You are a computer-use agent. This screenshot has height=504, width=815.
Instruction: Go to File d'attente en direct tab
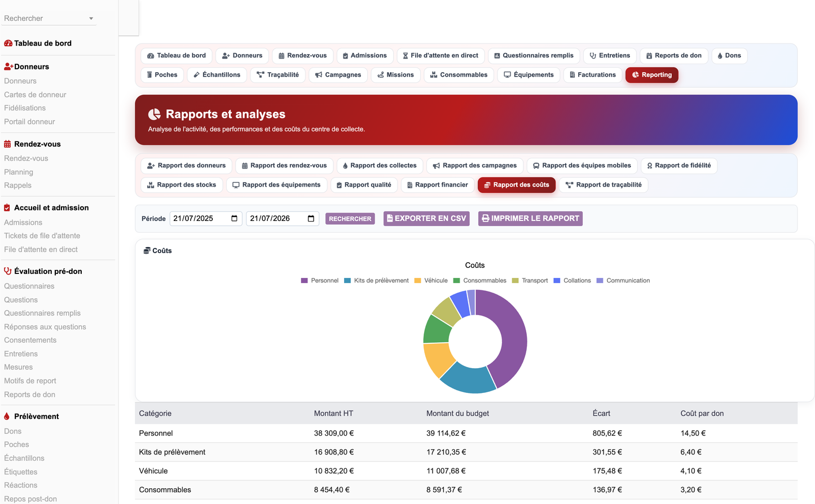(440, 56)
